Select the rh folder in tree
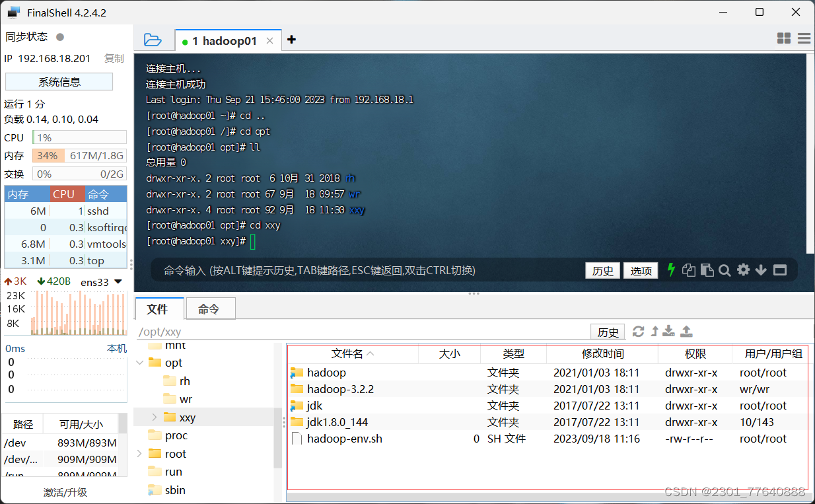This screenshot has height=504, width=815. (185, 381)
